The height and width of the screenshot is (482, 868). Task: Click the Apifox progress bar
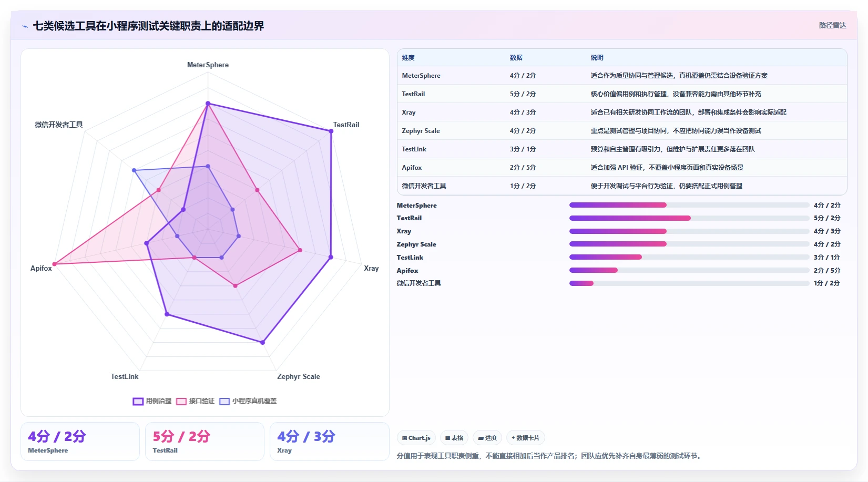(x=689, y=270)
